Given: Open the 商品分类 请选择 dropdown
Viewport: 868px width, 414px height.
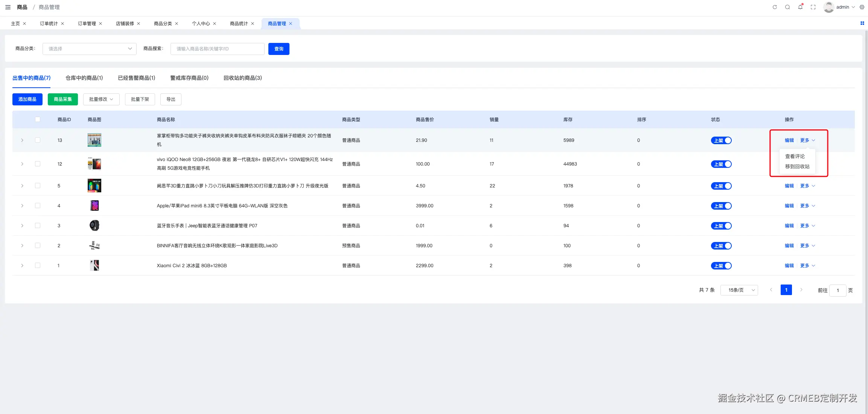Looking at the screenshot, I should 89,49.
